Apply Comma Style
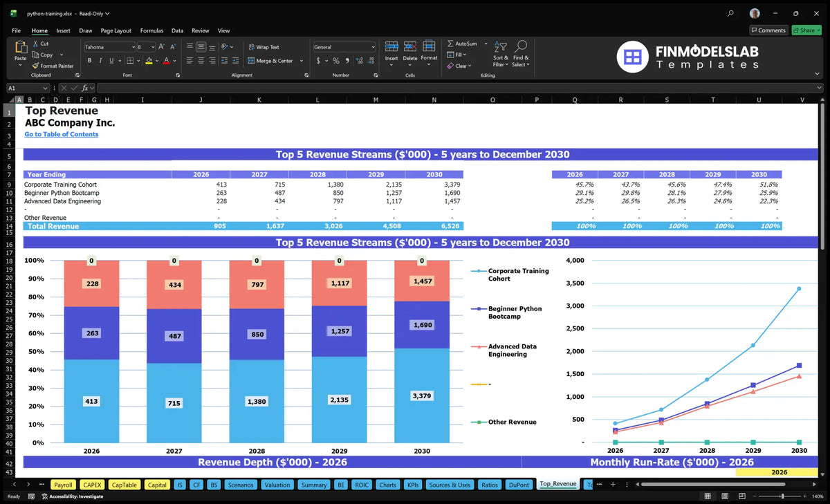 [347, 61]
